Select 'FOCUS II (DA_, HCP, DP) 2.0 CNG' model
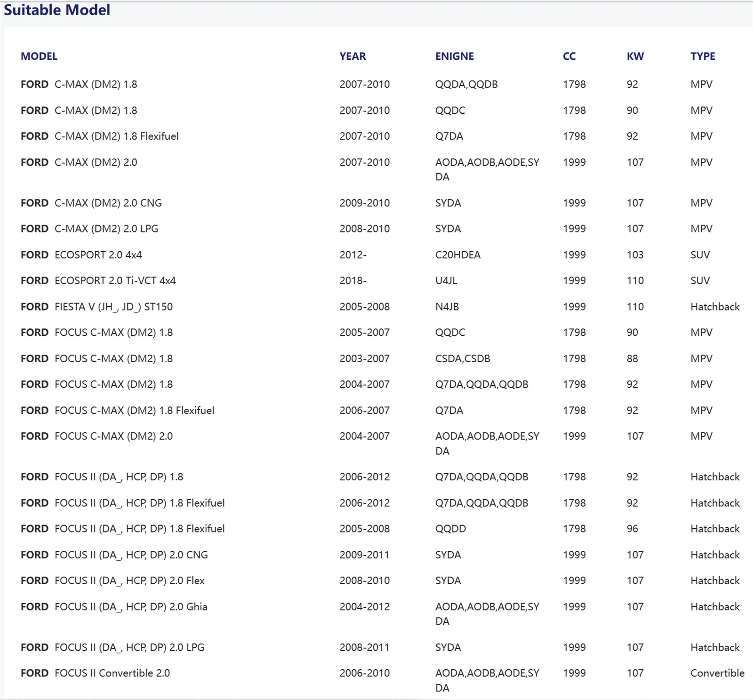The image size is (753, 700). click(x=131, y=555)
